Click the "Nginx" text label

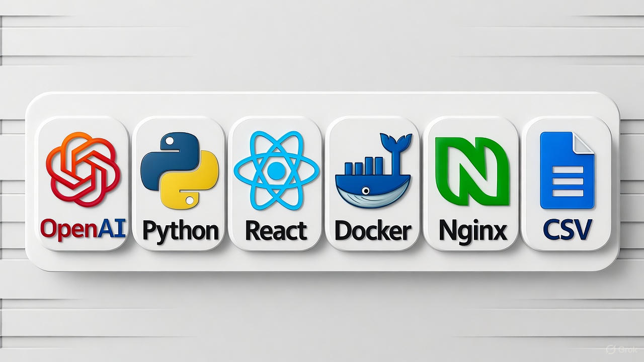472,230
